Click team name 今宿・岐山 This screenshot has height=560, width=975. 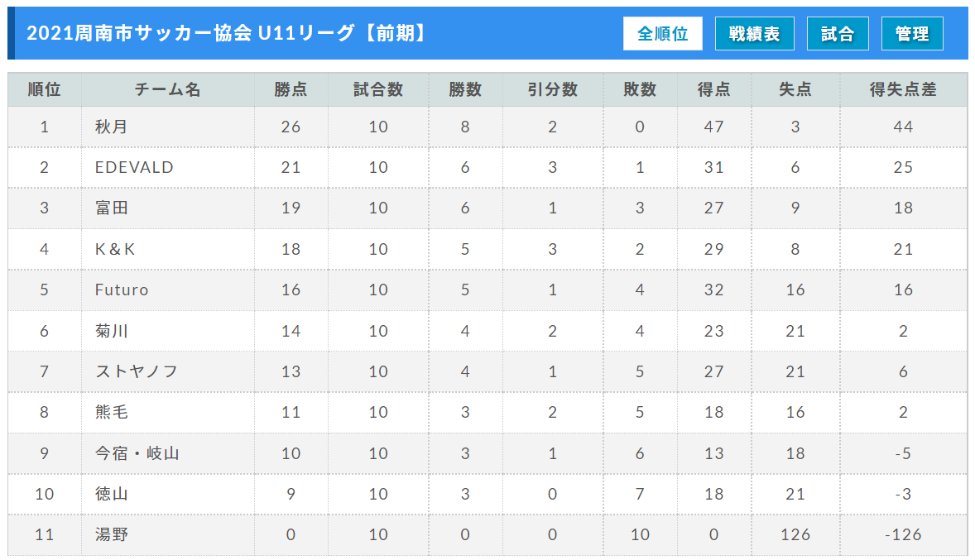pos(137,453)
